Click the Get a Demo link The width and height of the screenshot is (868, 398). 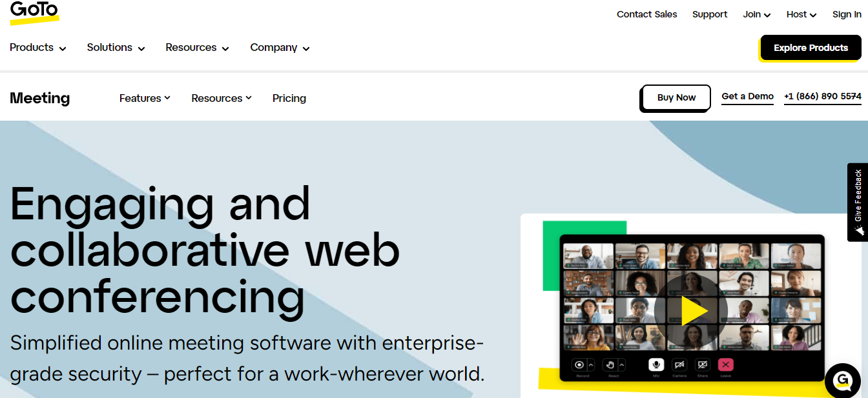click(x=747, y=97)
